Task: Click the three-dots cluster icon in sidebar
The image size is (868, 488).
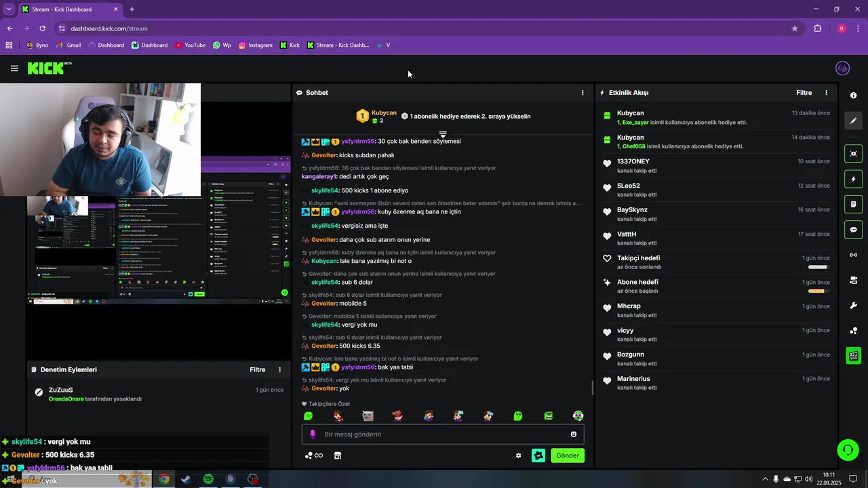Action: click(854, 331)
